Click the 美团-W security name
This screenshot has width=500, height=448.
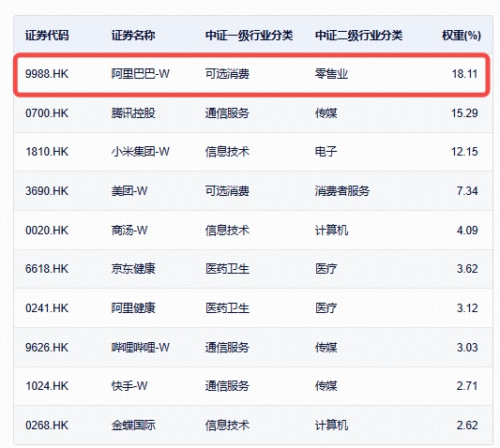[x=129, y=191]
